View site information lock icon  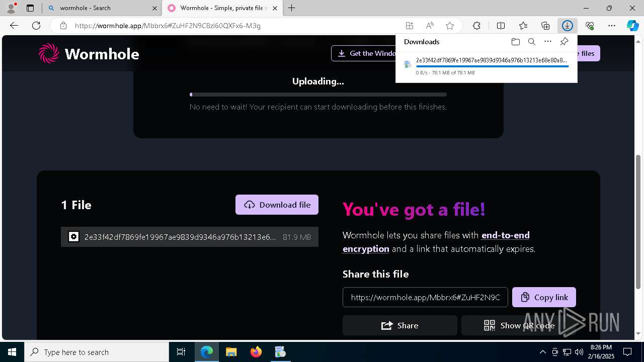(63, 26)
